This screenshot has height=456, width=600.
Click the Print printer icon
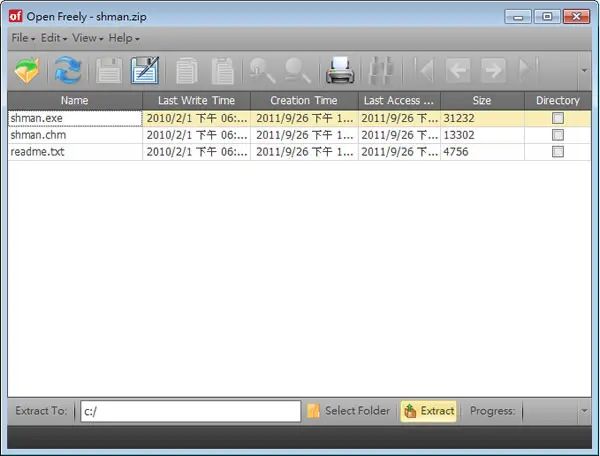point(340,70)
